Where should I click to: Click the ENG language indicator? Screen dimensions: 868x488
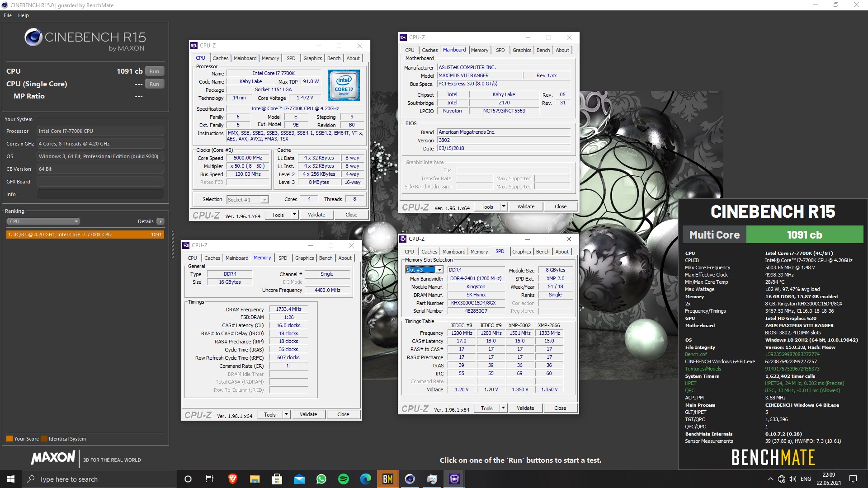(806, 479)
